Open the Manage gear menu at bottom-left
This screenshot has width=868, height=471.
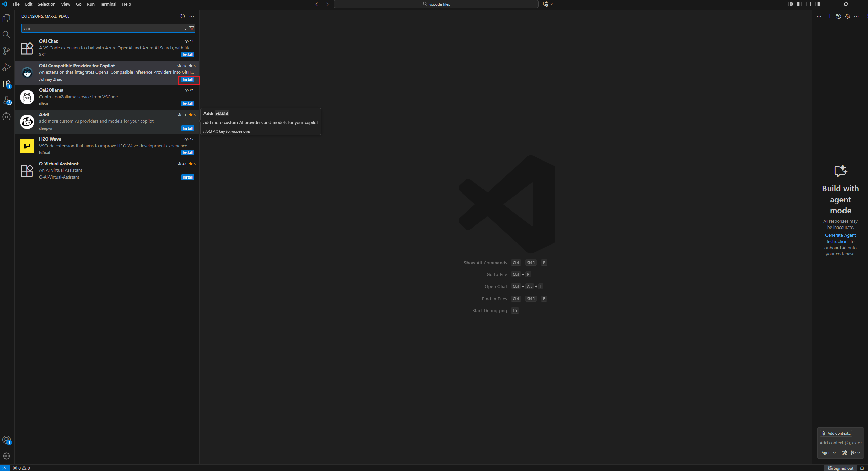[x=6, y=456]
